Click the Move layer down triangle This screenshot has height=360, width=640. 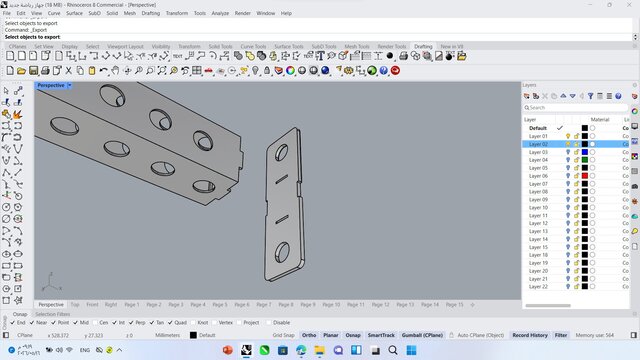(x=573, y=96)
